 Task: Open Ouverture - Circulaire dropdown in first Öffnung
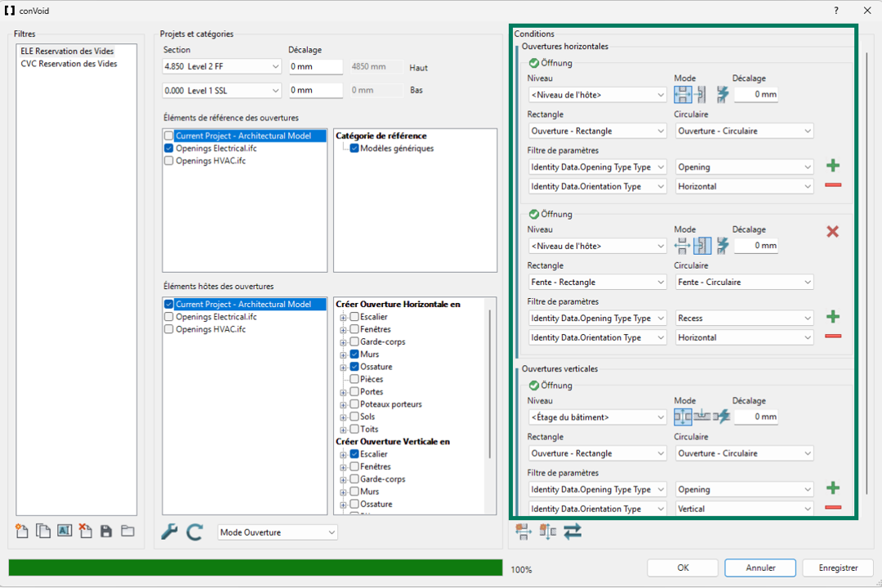point(744,131)
